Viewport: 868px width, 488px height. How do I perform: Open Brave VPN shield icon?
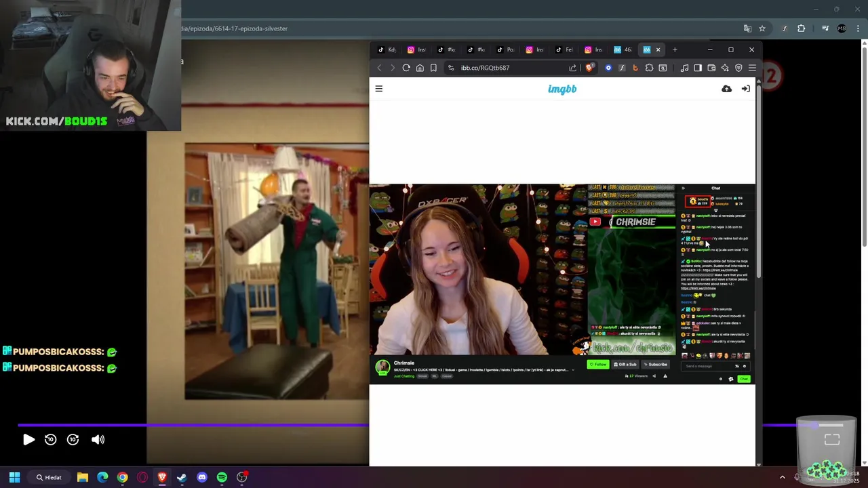[x=738, y=68]
